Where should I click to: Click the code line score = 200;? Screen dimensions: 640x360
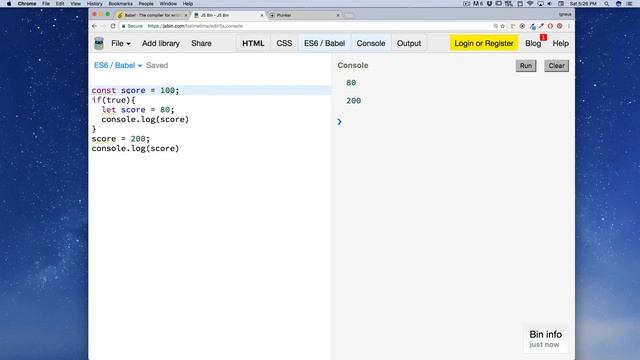point(121,139)
